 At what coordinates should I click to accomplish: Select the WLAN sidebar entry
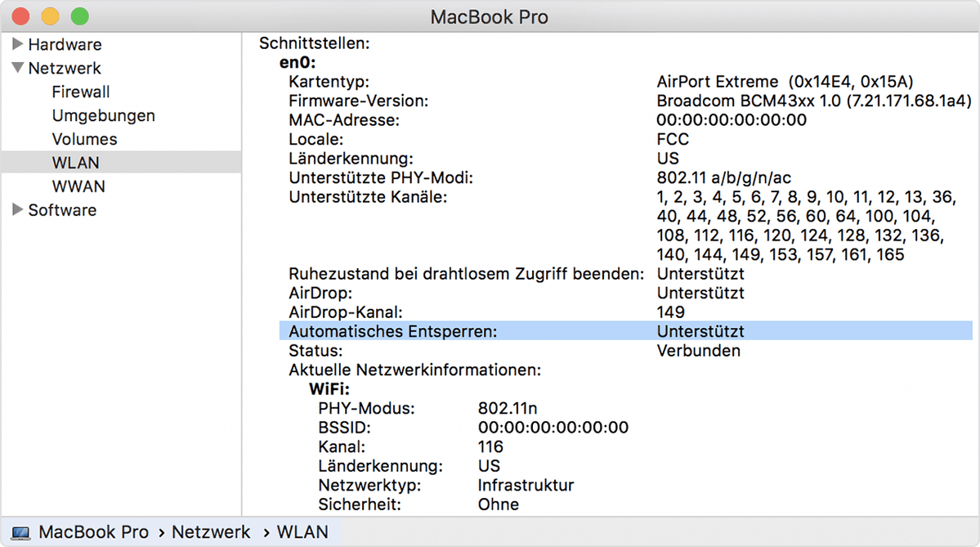(75, 163)
